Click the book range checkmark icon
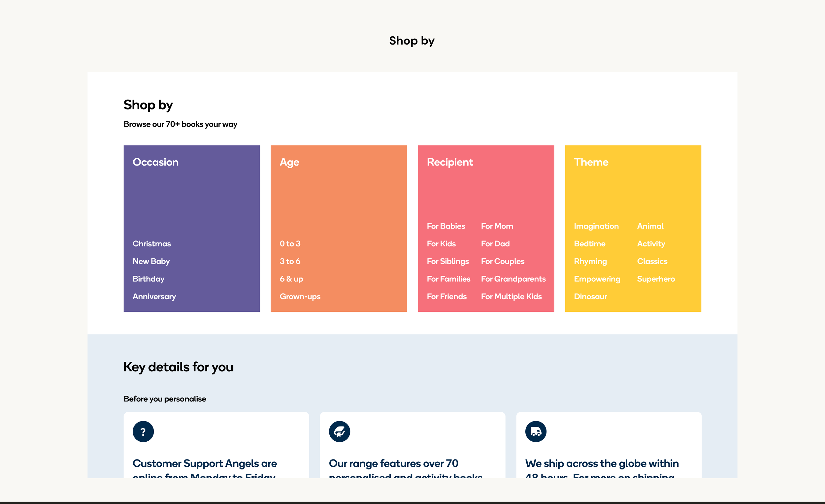825x504 pixels. click(339, 431)
